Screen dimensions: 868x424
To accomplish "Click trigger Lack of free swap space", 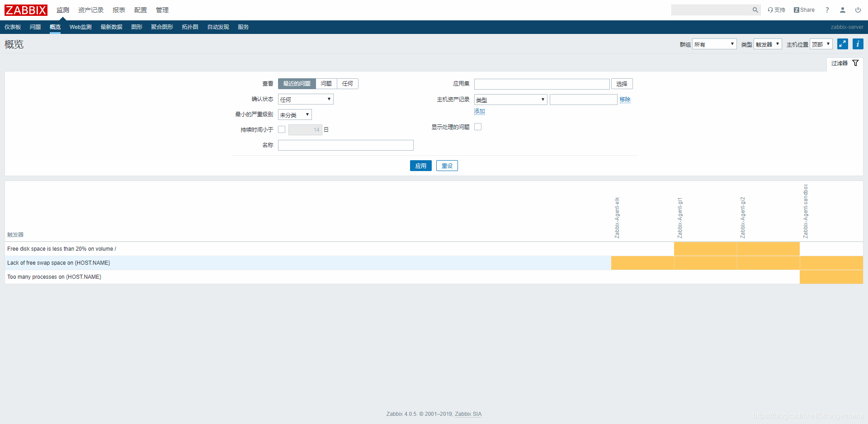I will [59, 263].
